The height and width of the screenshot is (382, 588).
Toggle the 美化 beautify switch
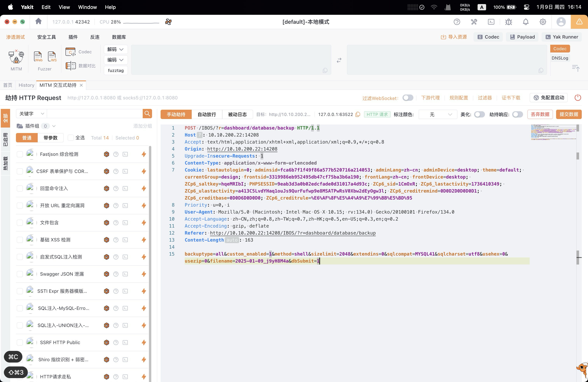click(479, 114)
